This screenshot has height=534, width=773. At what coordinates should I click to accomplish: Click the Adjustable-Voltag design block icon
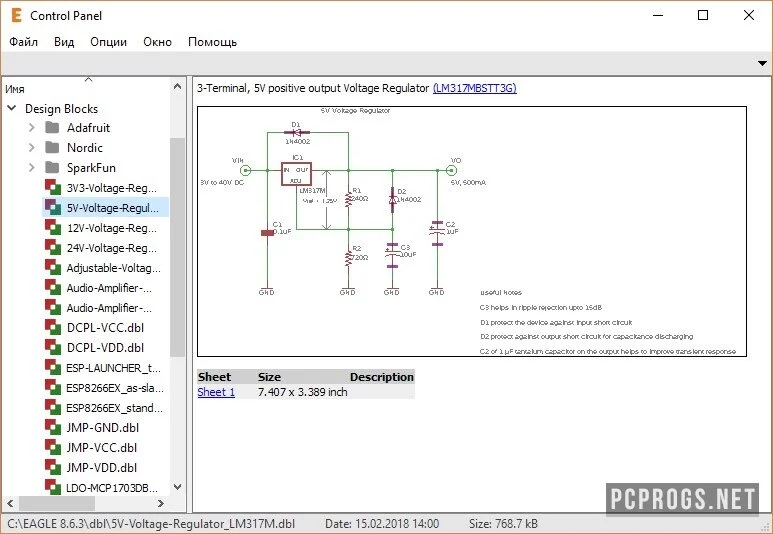tap(53, 267)
